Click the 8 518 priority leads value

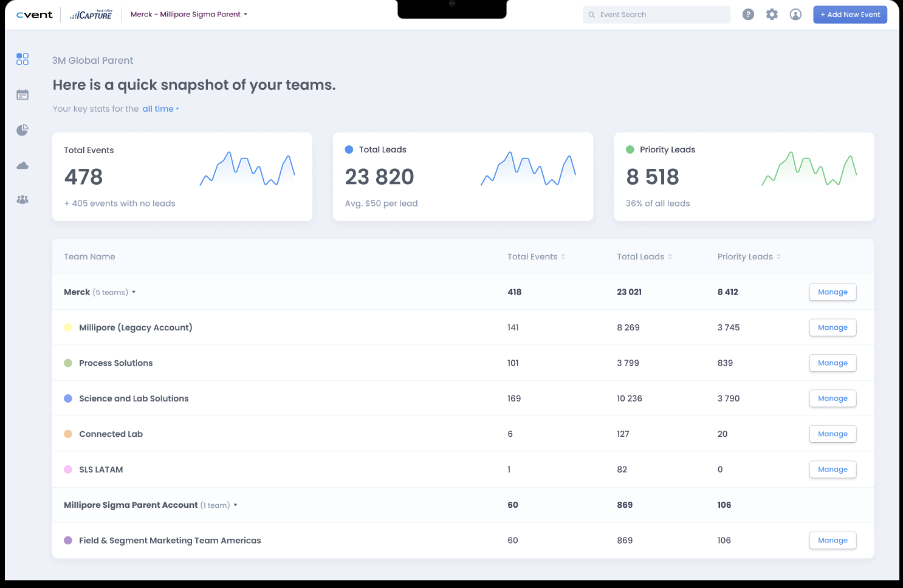(x=653, y=177)
